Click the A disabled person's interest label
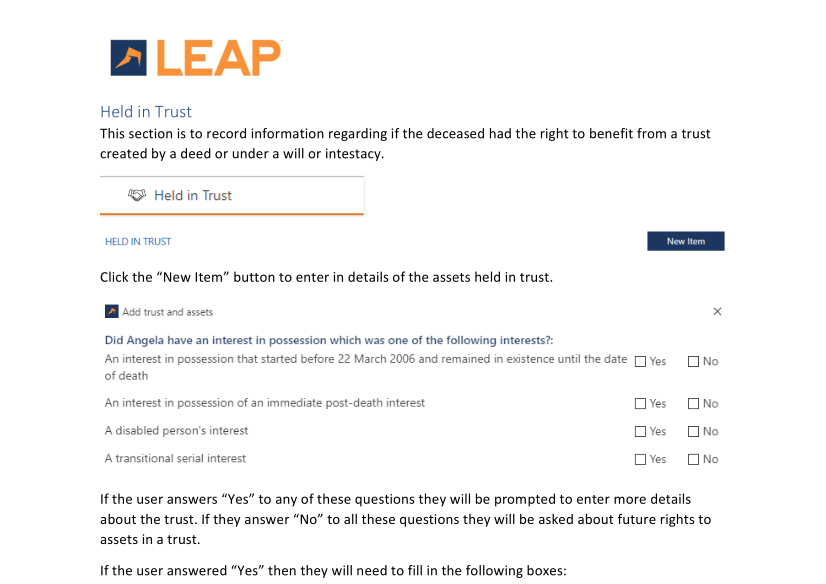The height and width of the screenshot is (584, 826). click(x=176, y=431)
